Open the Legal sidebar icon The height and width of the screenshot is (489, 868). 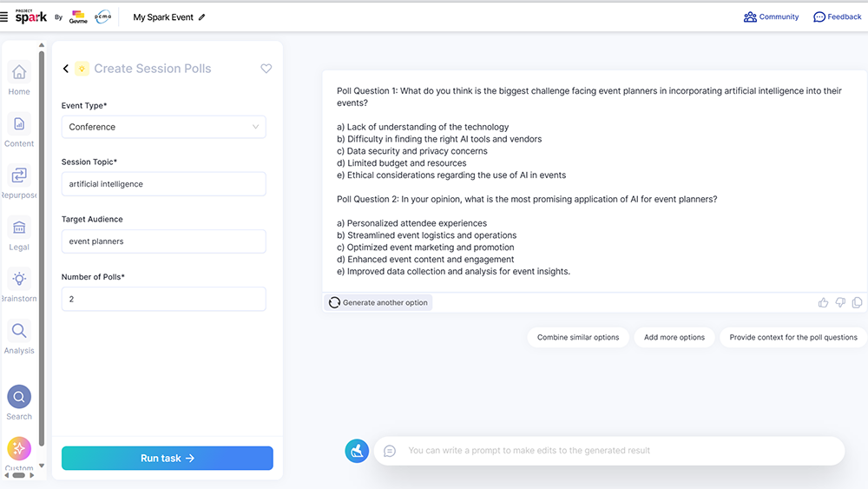[x=19, y=228]
